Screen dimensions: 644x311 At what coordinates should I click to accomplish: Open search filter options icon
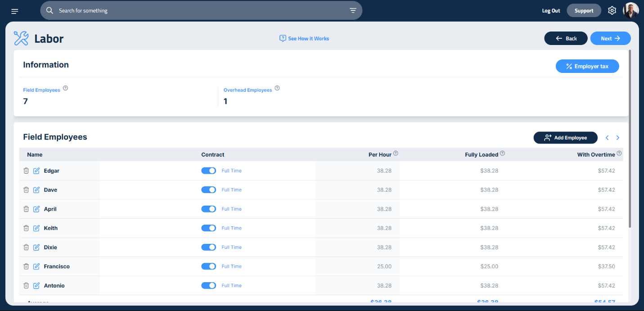pos(353,10)
